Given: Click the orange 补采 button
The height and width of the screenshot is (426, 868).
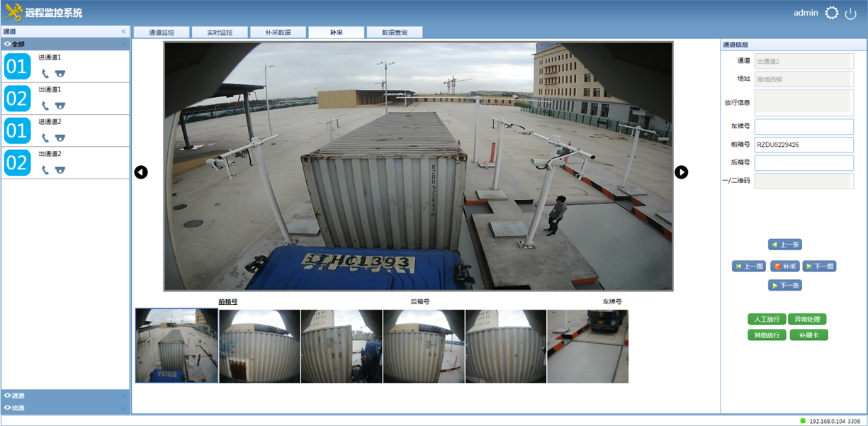Looking at the screenshot, I should (x=785, y=267).
